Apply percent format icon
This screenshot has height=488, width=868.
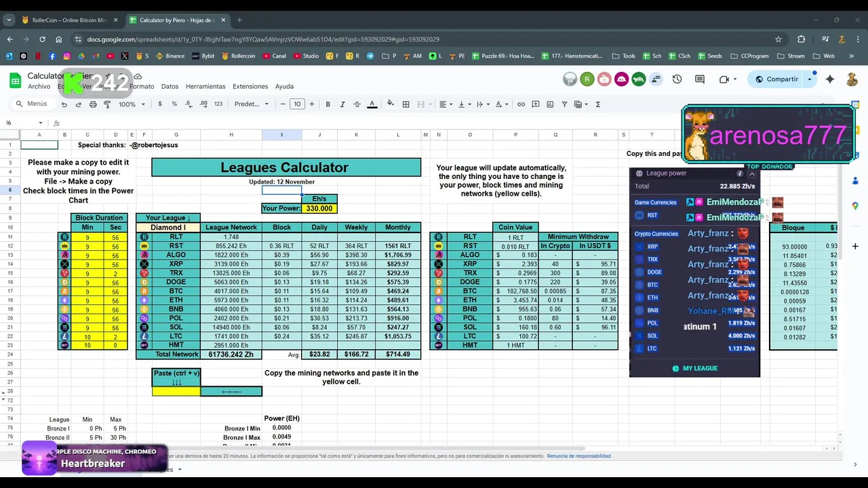(x=174, y=104)
